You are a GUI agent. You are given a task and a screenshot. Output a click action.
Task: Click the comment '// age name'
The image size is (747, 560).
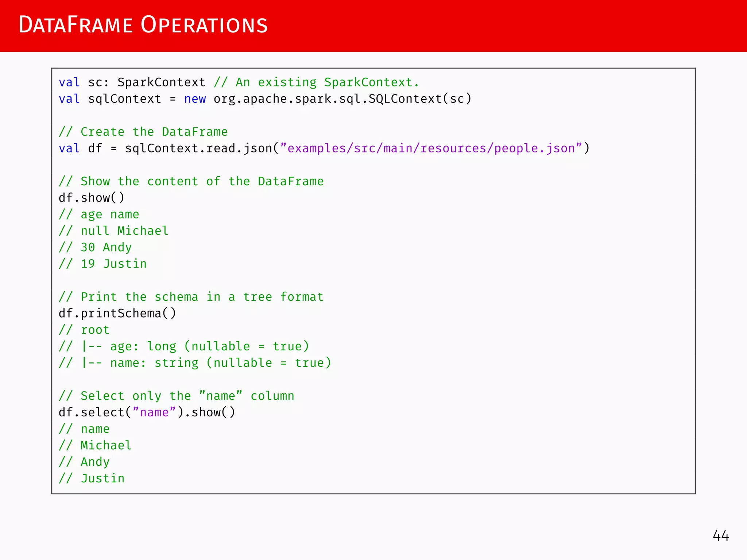99,214
